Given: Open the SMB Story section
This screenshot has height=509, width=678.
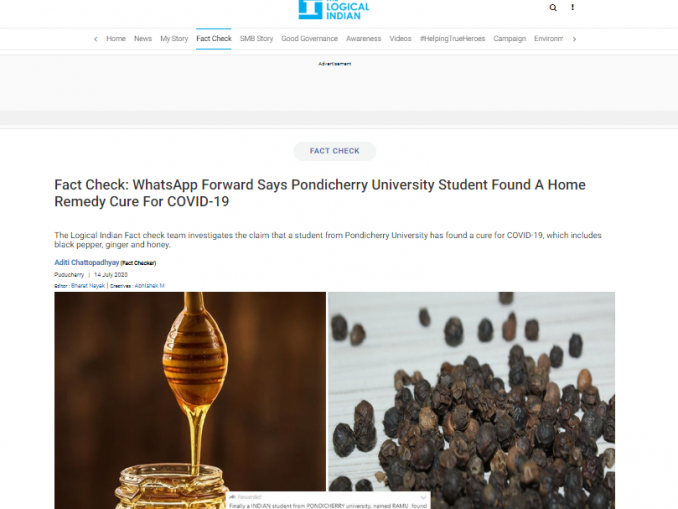Looking at the screenshot, I should pyautogui.click(x=256, y=38).
